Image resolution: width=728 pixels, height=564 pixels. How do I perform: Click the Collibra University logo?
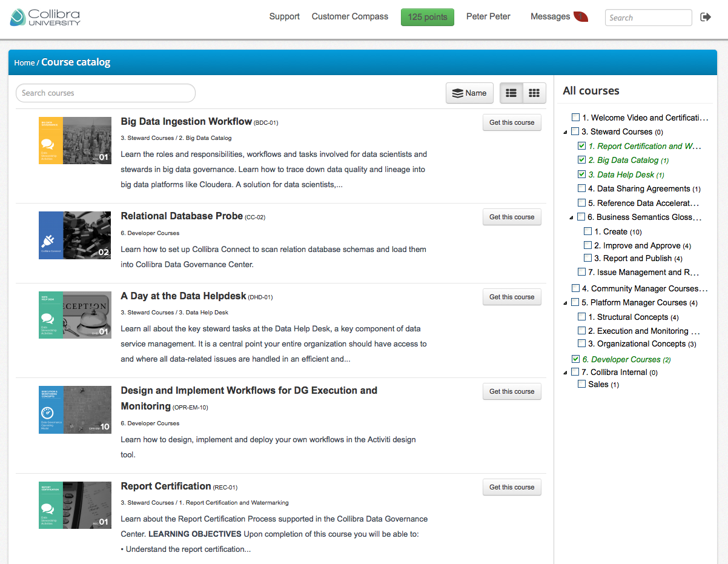[x=45, y=17]
